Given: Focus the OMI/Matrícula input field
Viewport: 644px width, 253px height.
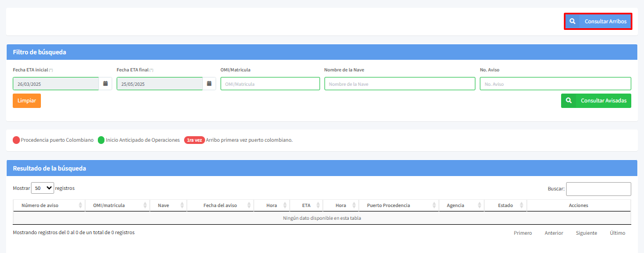Looking at the screenshot, I should [270, 84].
